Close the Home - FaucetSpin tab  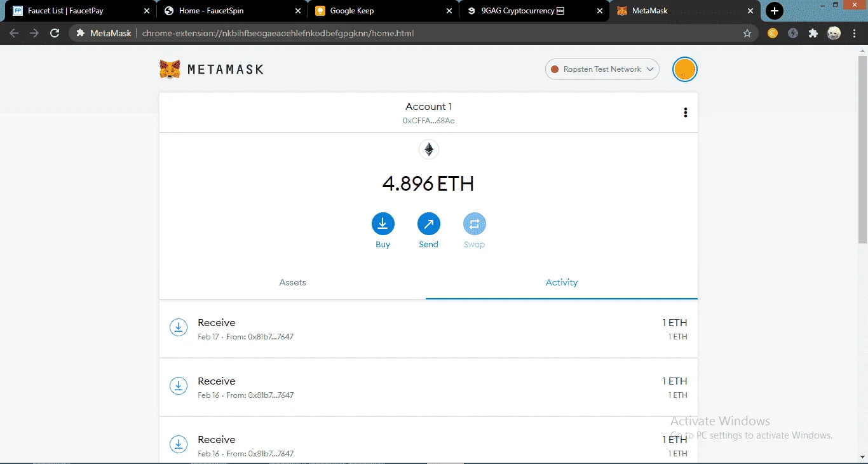coord(298,11)
